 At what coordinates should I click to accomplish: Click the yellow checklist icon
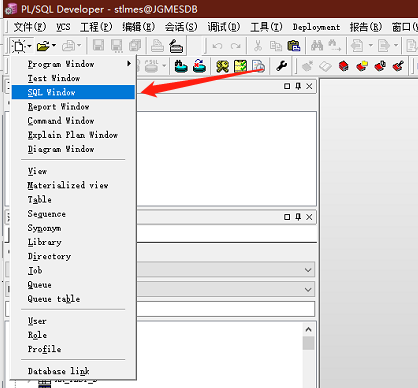(240, 66)
